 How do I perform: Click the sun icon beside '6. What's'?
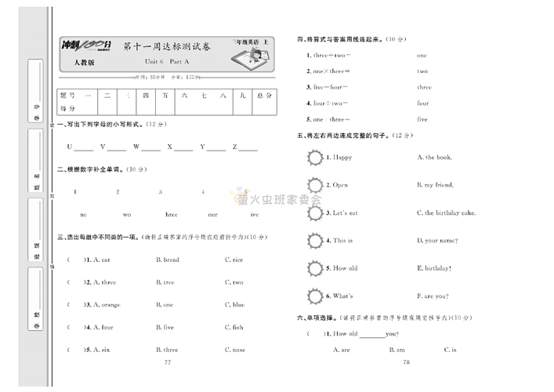tap(315, 296)
